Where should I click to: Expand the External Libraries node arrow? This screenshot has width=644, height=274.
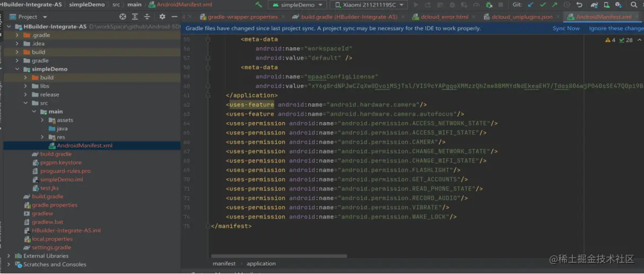point(9,256)
